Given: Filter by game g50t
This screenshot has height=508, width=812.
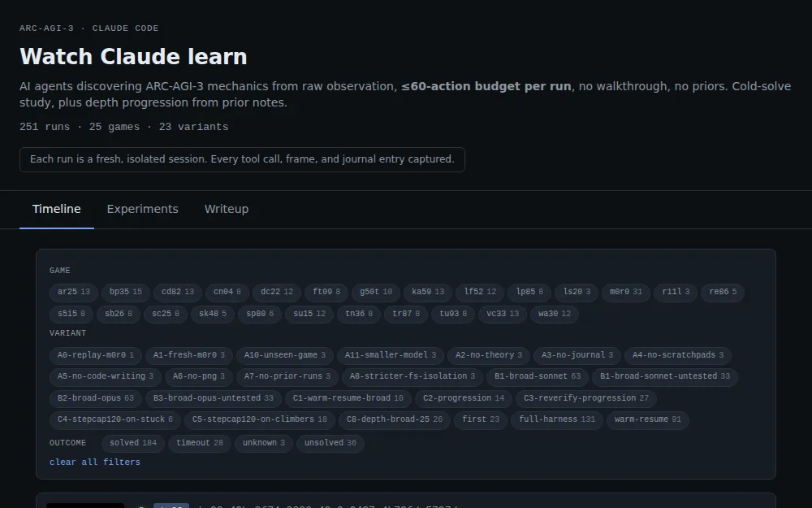Looking at the screenshot, I should pos(376,293).
